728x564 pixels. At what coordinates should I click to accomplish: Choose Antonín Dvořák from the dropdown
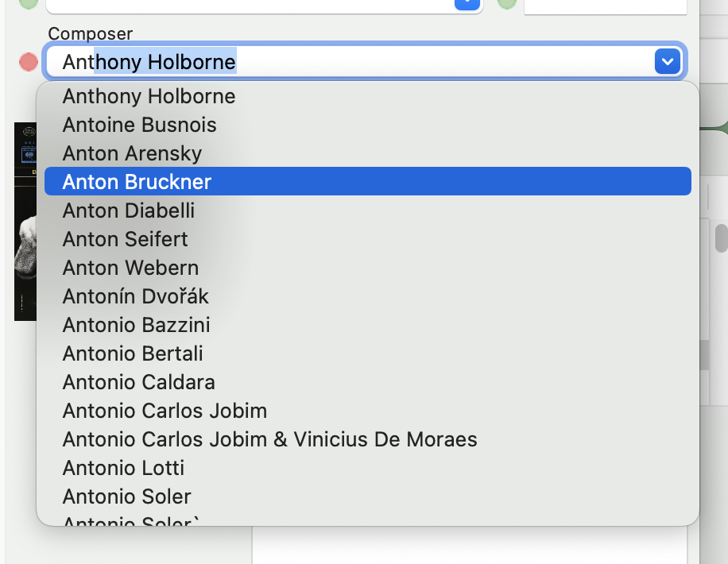135,296
